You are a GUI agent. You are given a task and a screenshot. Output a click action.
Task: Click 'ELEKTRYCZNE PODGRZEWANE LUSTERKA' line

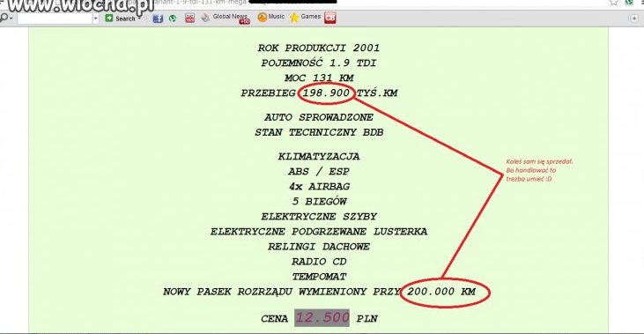coord(319,232)
